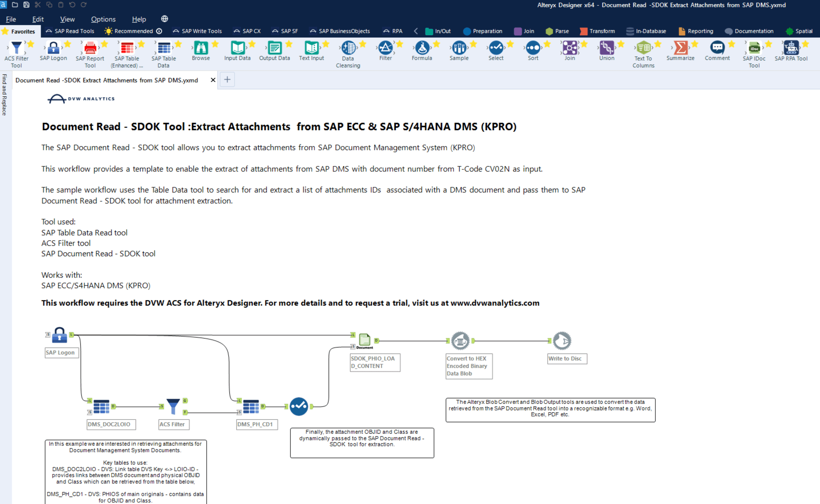This screenshot has height=504, width=820.
Task: Open a new workflow with the plus button
Action: [x=227, y=79]
